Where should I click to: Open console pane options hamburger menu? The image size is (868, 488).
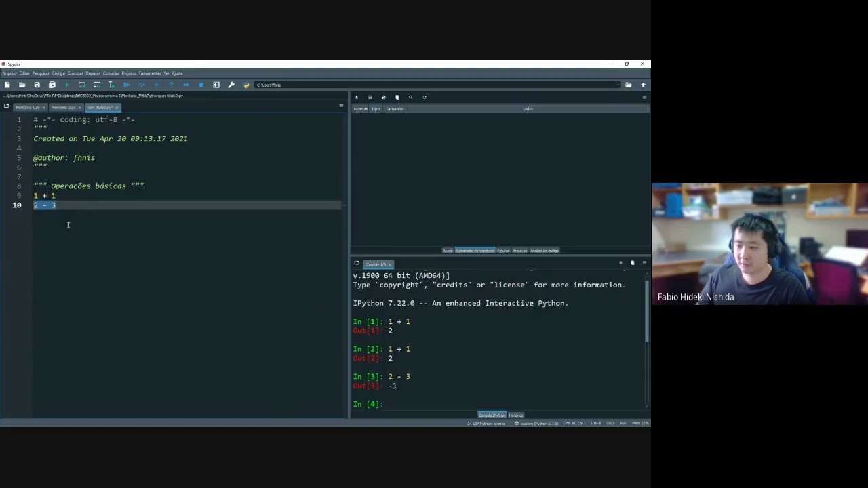644,263
